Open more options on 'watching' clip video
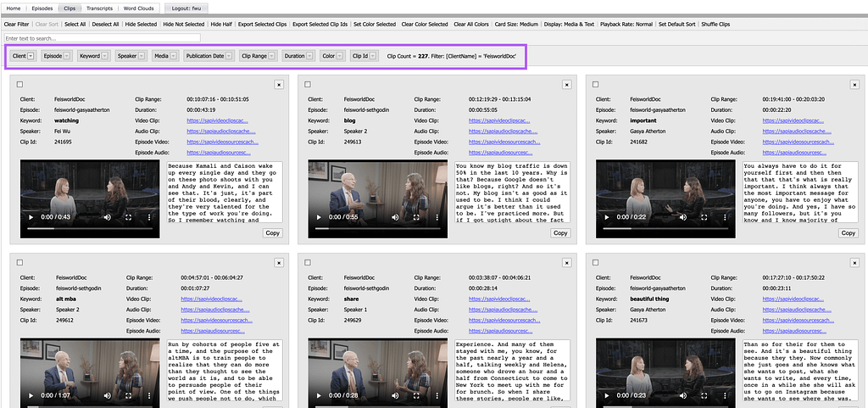This screenshot has width=868, height=408. click(x=147, y=217)
